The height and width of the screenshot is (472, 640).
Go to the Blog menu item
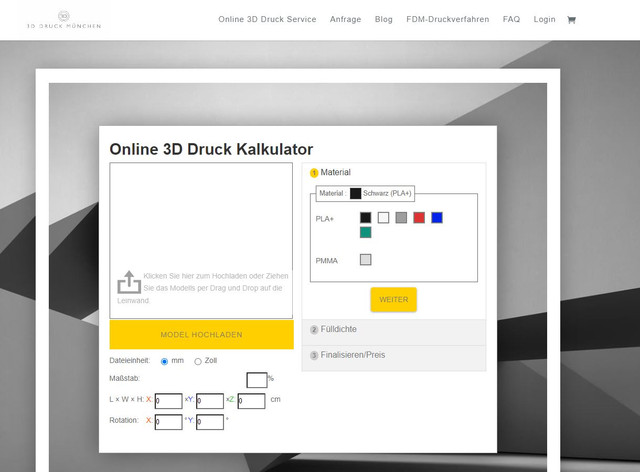coord(384,19)
